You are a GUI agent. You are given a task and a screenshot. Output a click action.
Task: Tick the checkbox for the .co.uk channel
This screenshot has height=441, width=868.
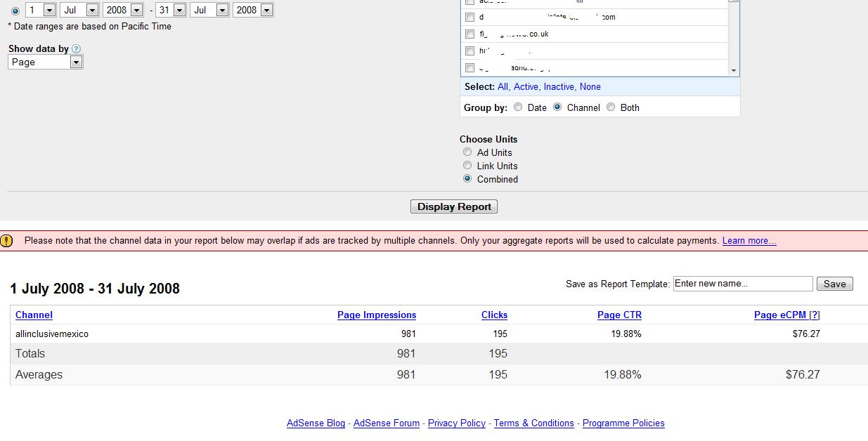[x=470, y=34]
